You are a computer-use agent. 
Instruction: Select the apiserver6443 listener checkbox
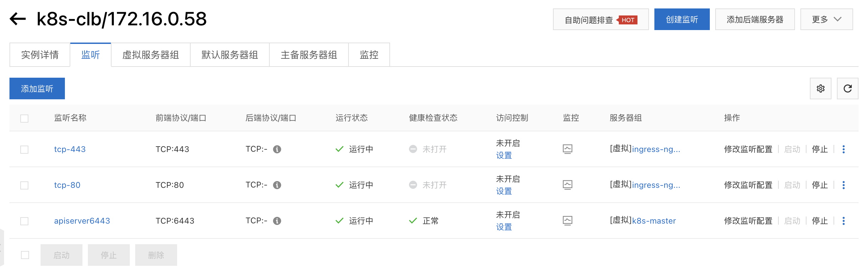[24, 221]
